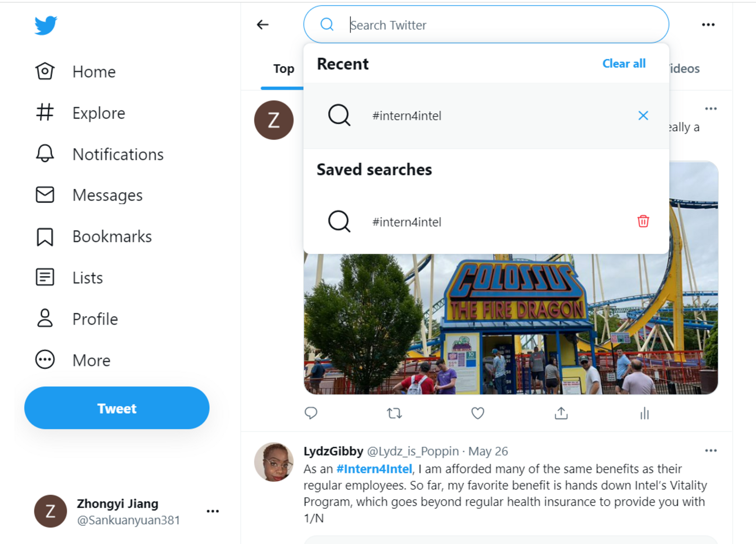Click Clear all recent searches
The width and height of the screenshot is (756, 544).
coord(624,63)
